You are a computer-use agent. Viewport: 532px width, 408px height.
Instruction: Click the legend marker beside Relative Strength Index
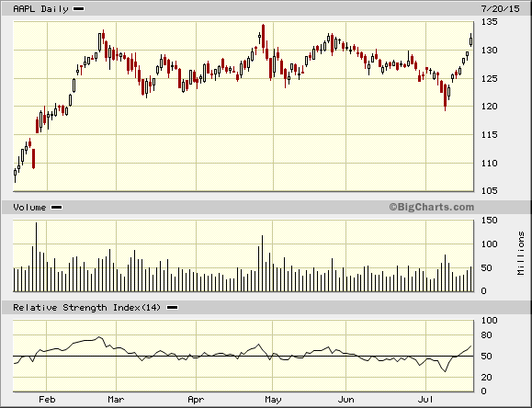pos(173,308)
